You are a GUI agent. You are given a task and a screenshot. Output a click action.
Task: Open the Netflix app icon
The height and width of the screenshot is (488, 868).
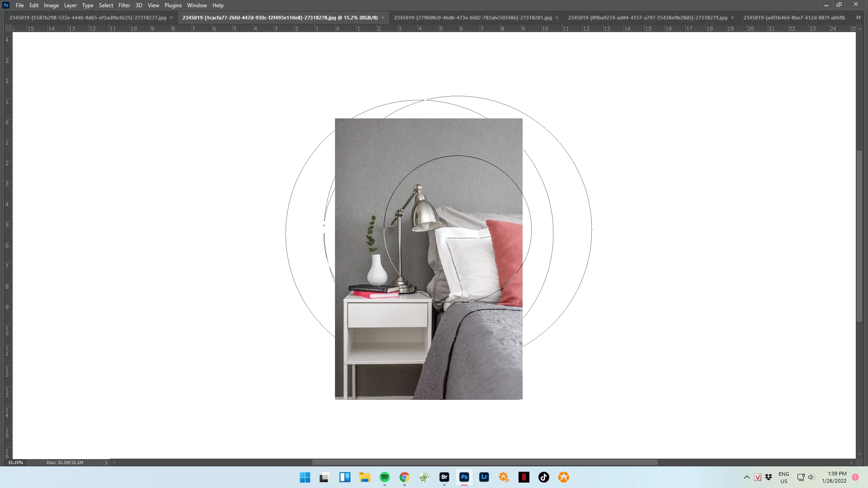tap(524, 477)
